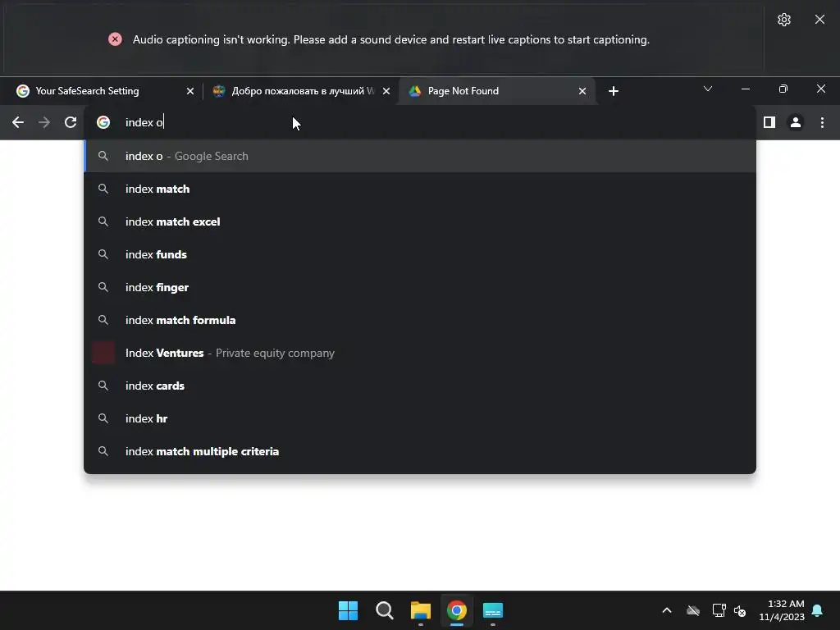This screenshot has height=630, width=840.
Task: Click the muted volume tray icon
Action: point(740,610)
